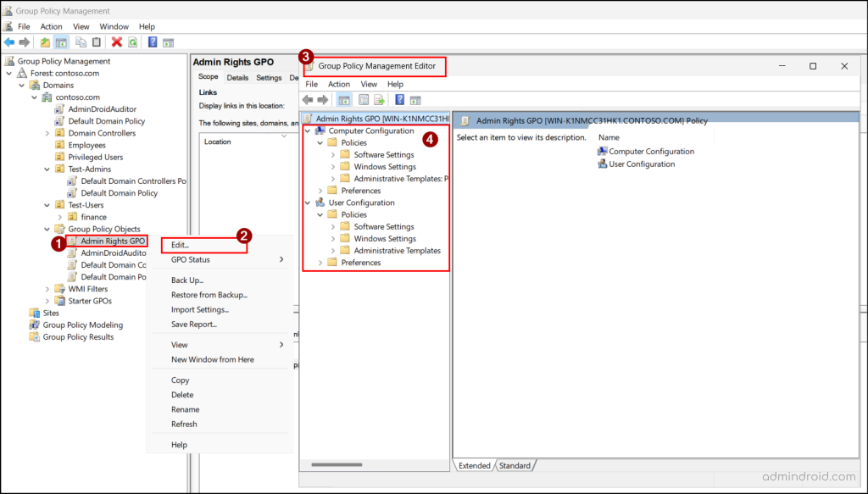Click the red Delete icon in the toolbar
The height and width of the screenshot is (494, 868).
116,42
